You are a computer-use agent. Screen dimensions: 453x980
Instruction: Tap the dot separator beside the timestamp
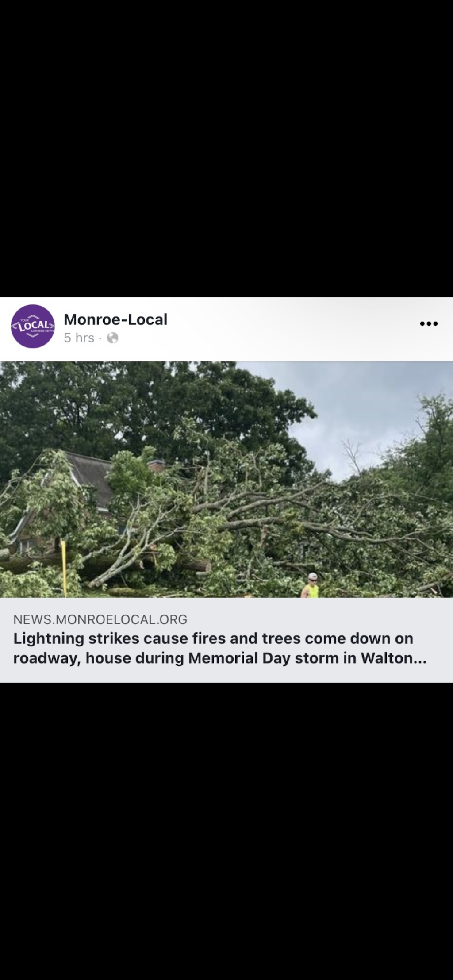pyautogui.click(x=100, y=338)
